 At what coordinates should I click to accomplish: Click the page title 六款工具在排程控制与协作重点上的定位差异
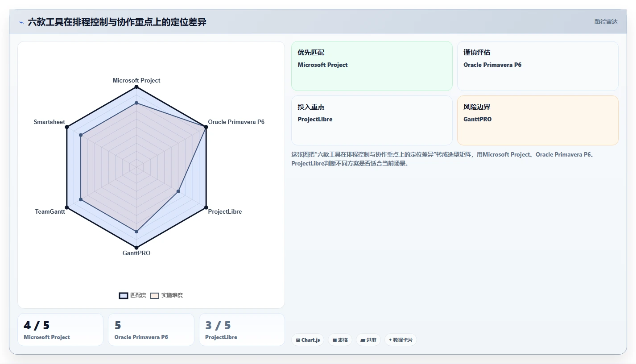117,22
